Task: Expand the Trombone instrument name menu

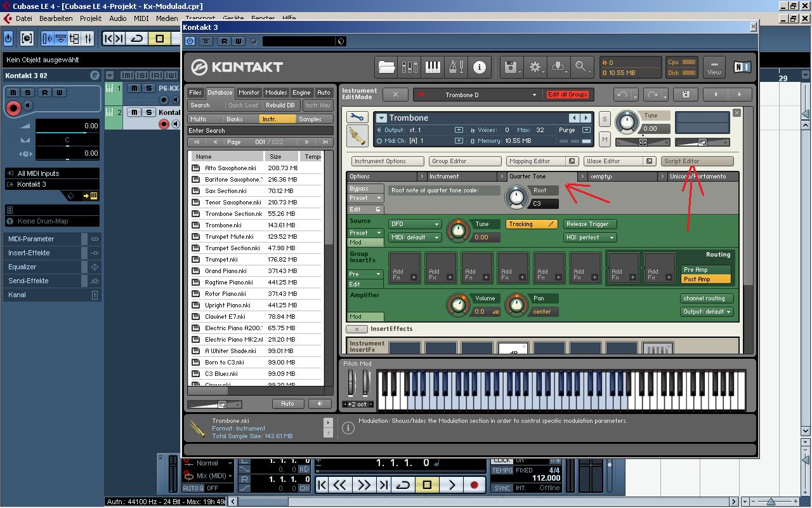Action: tap(381, 118)
